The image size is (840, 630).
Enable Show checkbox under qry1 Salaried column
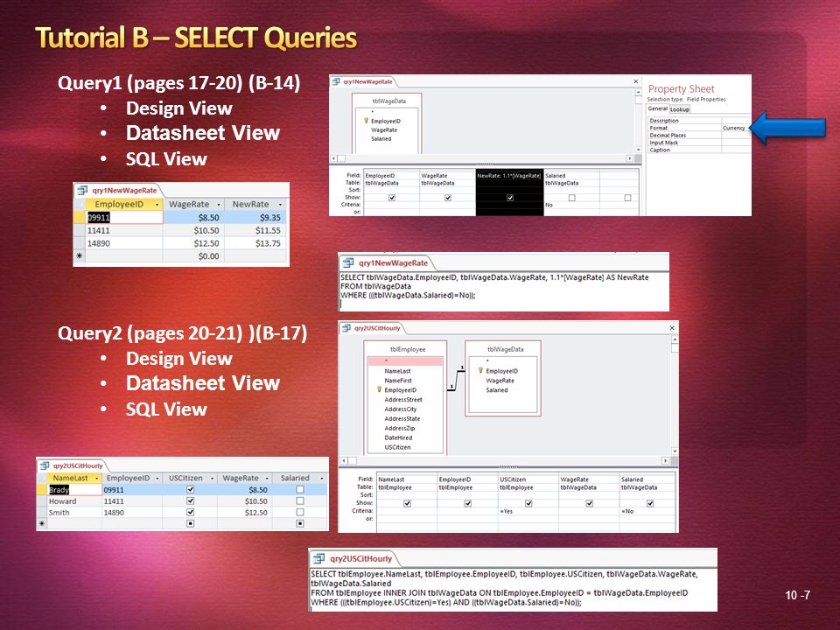[x=571, y=198]
